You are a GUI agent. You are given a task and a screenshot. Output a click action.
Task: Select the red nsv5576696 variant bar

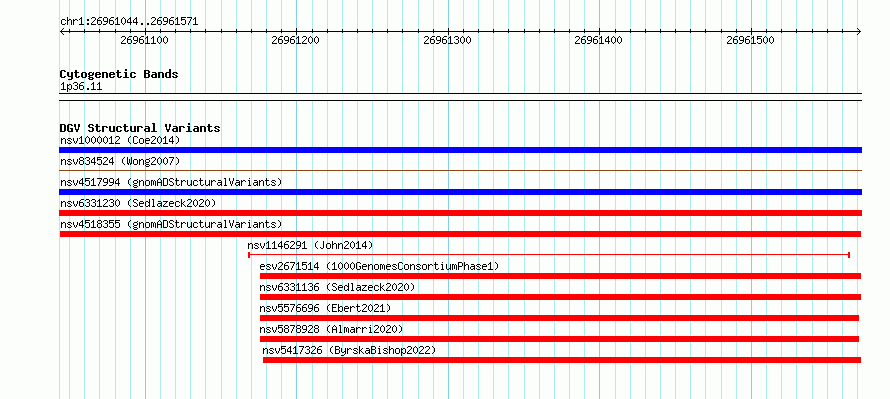(559, 318)
